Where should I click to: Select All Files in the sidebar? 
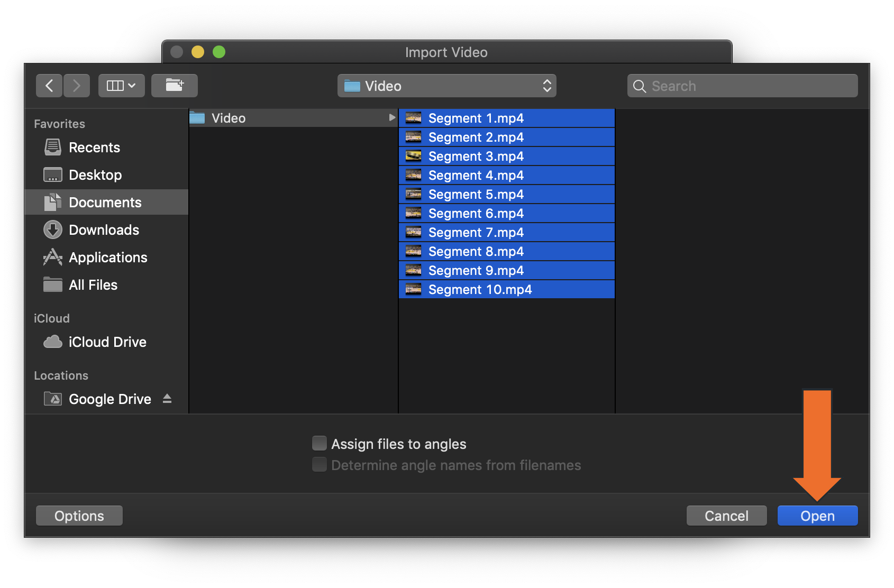coord(93,284)
